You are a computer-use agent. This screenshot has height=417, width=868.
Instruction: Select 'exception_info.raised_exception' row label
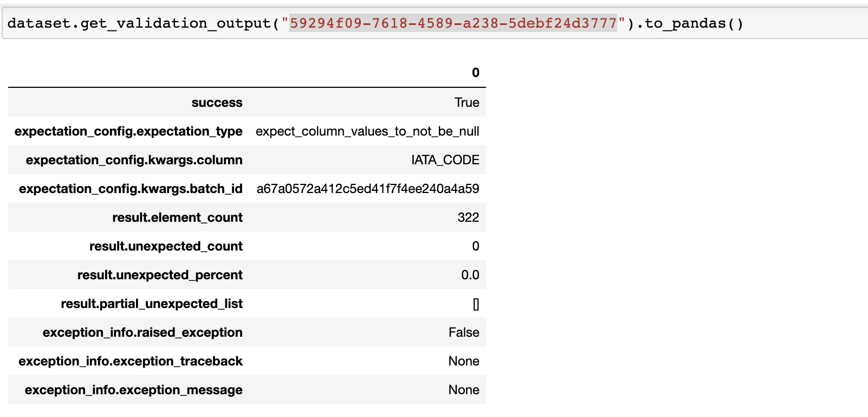142,332
